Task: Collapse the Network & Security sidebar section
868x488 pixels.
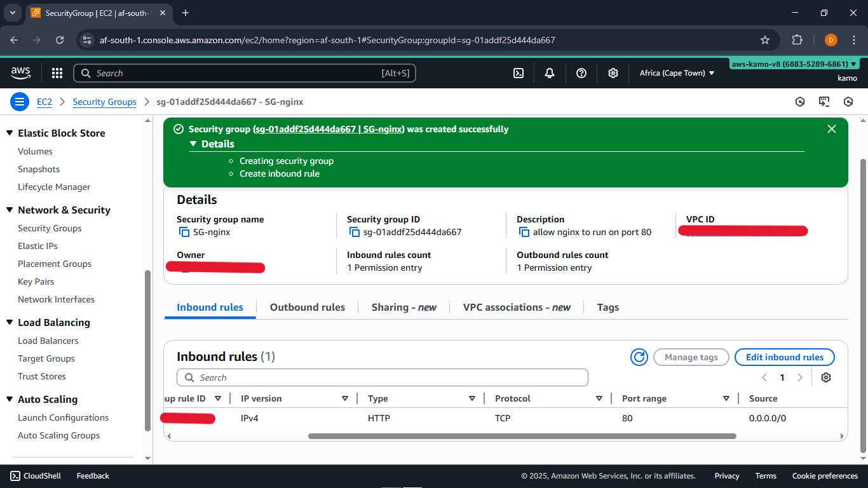Action: click(10, 210)
